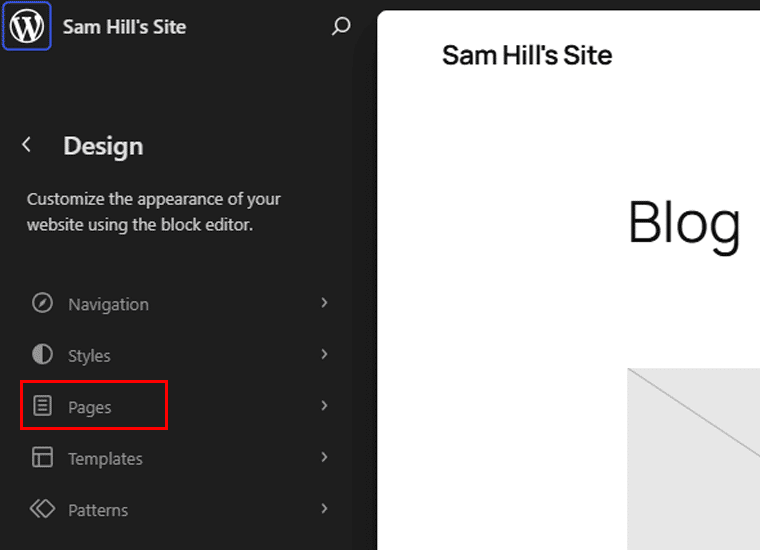Screen dimensions: 760x550
Task: Expand the Navigation chevron arrow
Action: pyautogui.click(x=324, y=303)
